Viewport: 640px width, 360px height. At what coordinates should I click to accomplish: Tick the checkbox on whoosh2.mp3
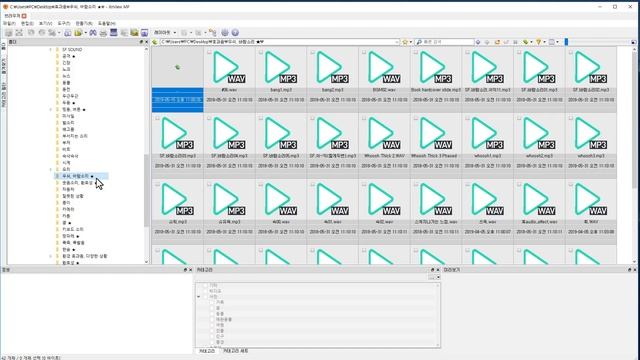point(519,118)
